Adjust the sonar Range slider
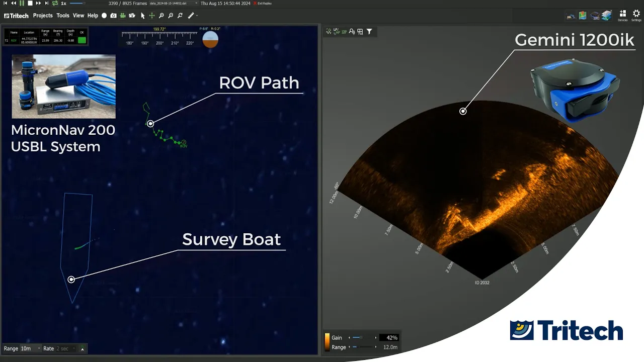Image resolution: width=644 pixels, height=362 pixels. pos(362,347)
